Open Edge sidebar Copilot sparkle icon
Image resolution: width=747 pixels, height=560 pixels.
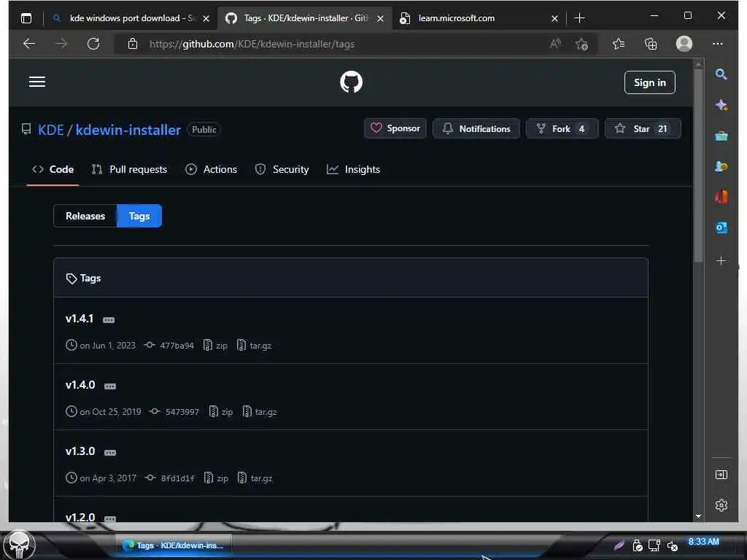pos(721,105)
